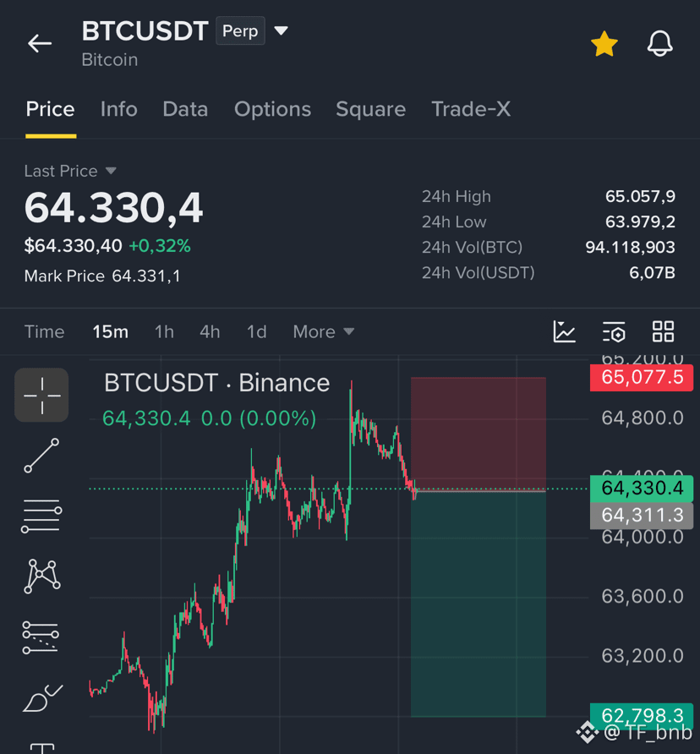Select the XABCD pattern tool
Image resolution: width=700 pixels, height=754 pixels.
tap(42, 576)
